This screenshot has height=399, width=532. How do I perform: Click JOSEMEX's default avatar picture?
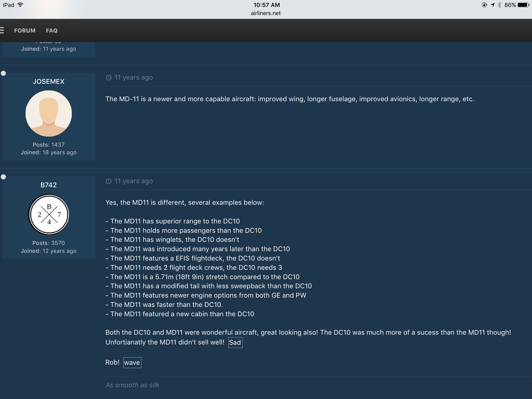coord(49,114)
